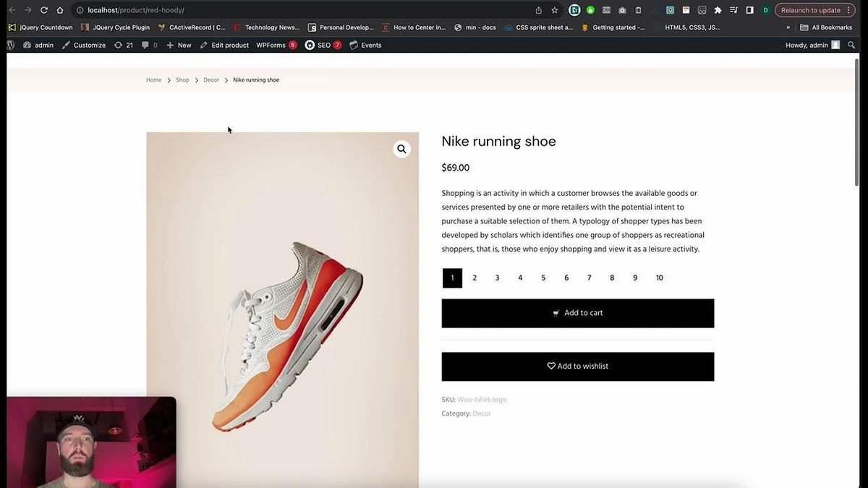Image resolution: width=868 pixels, height=488 pixels.
Task: Open the jQuery Countdown bookmark
Action: 41,27
